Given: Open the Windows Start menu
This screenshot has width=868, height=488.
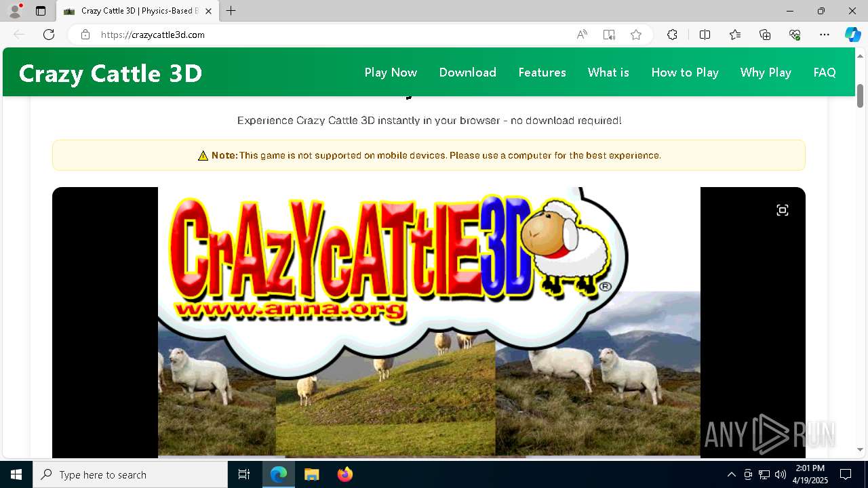Looking at the screenshot, I should point(16,474).
